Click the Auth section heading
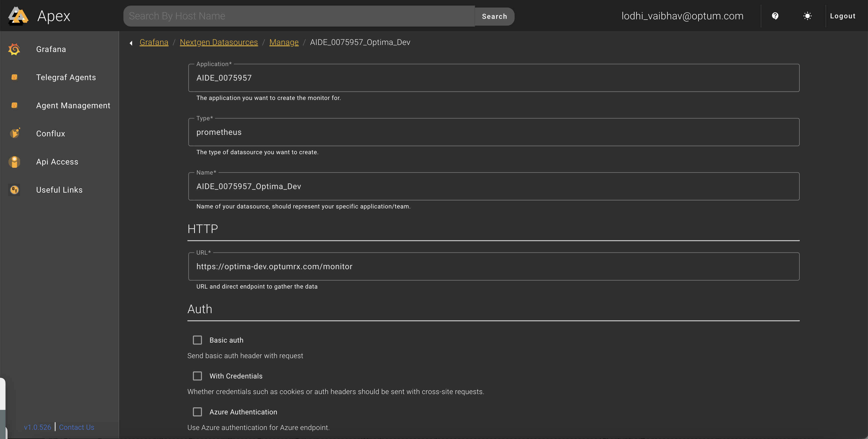 (x=200, y=309)
